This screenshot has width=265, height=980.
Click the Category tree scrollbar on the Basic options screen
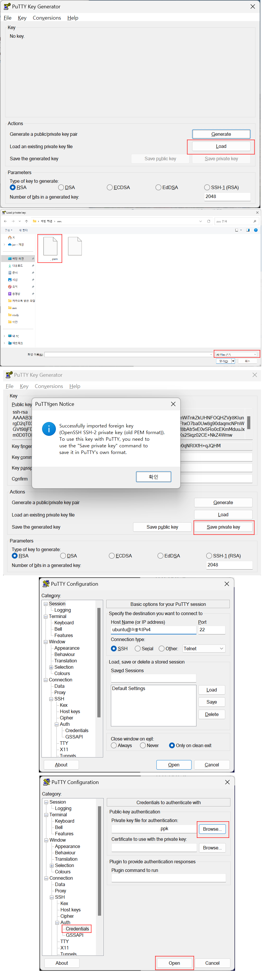click(99, 662)
